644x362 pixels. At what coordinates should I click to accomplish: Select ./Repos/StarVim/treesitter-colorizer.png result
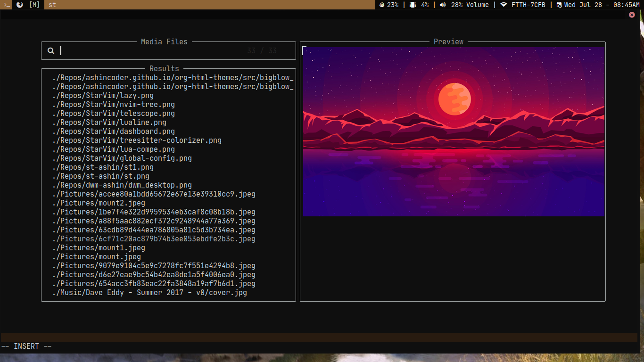tap(137, 140)
